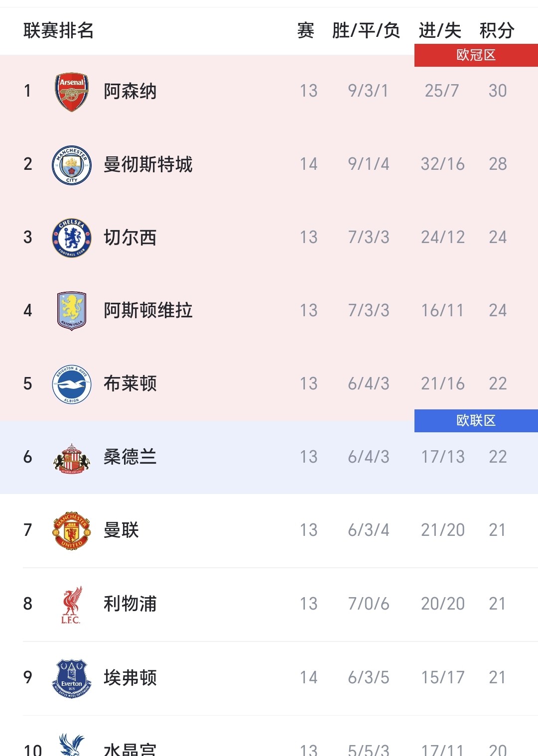Open team name 曼彻斯特城
Screen dimensions: 538x756
click(148, 164)
